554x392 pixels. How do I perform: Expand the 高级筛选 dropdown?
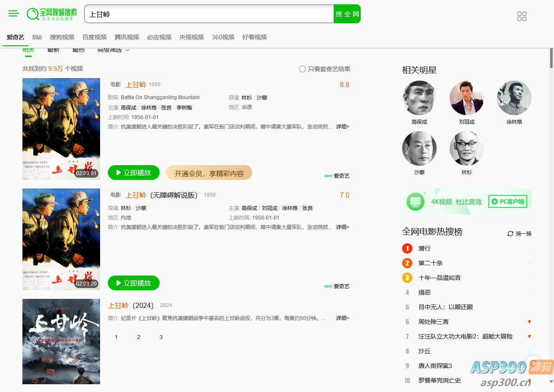point(113,50)
